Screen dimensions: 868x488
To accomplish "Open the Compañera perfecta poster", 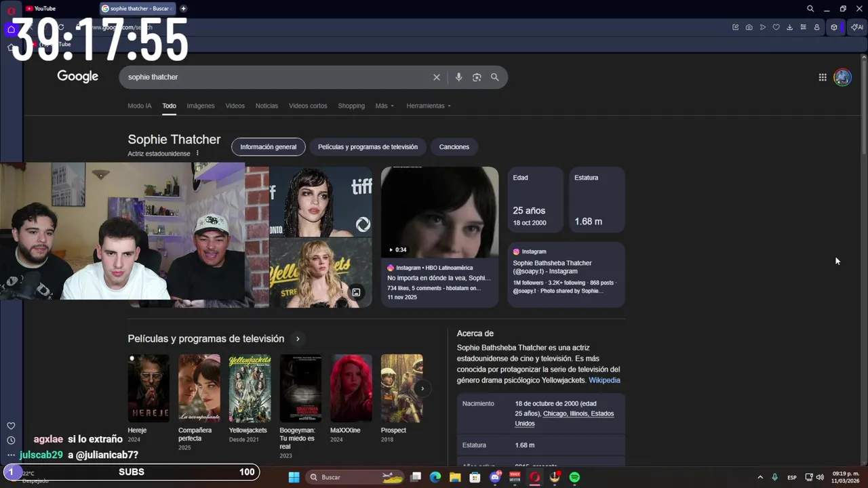I will click(x=199, y=388).
